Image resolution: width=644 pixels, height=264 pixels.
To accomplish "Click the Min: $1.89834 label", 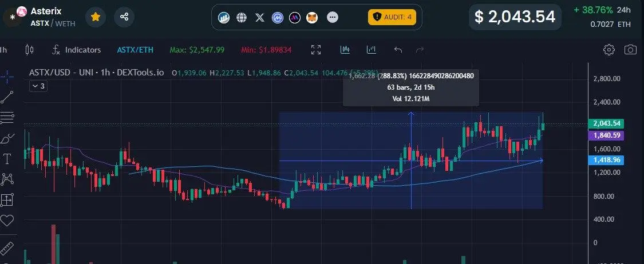I will point(267,50).
